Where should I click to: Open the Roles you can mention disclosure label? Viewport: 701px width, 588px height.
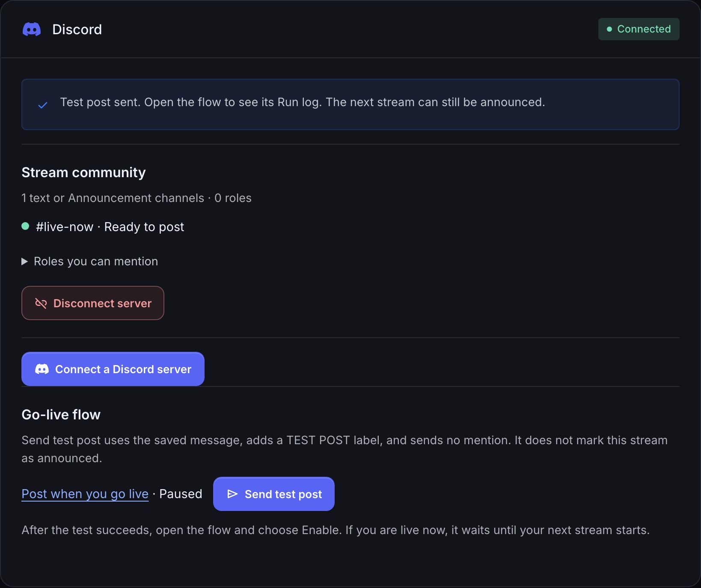coord(96,261)
